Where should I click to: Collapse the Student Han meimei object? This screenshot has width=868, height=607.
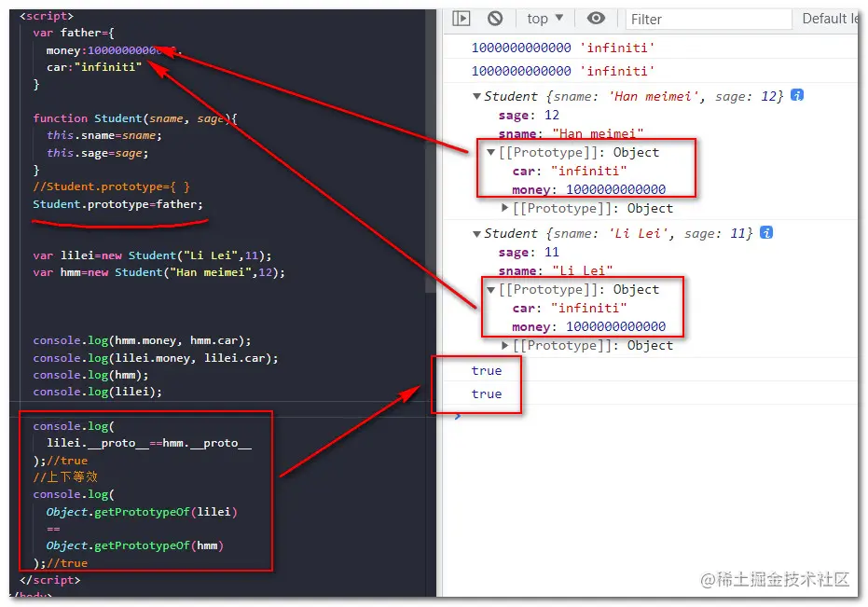point(476,96)
